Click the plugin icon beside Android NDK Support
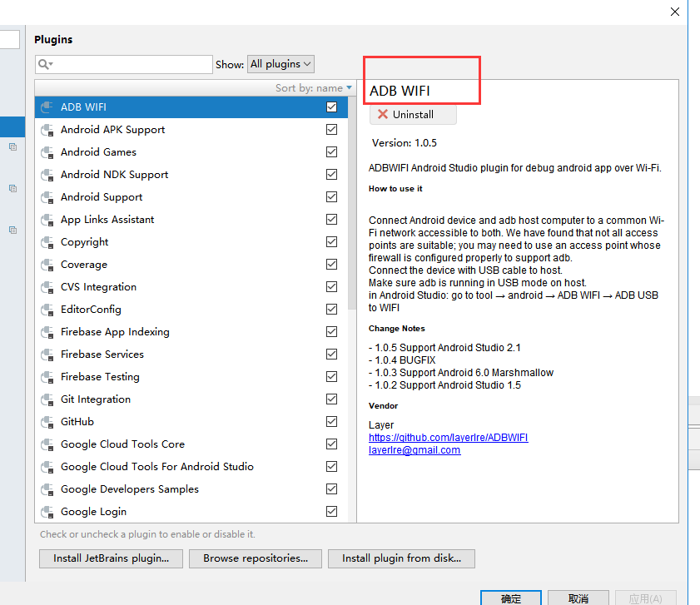 (47, 175)
